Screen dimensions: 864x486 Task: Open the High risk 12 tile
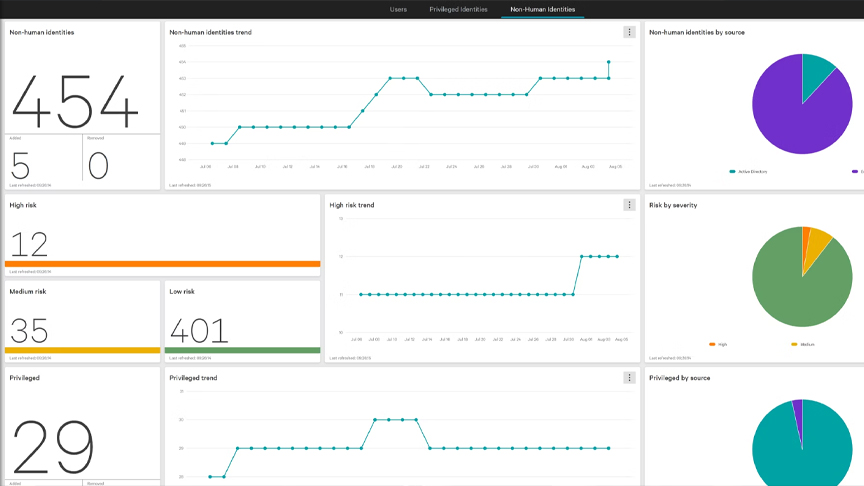point(163,235)
